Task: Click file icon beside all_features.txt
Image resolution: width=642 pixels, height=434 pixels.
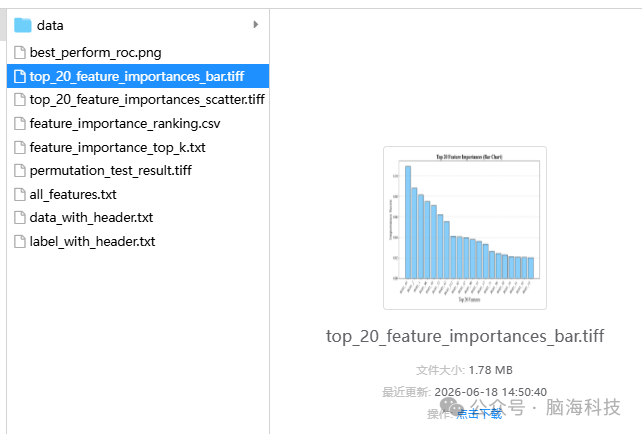Action: pos(20,194)
